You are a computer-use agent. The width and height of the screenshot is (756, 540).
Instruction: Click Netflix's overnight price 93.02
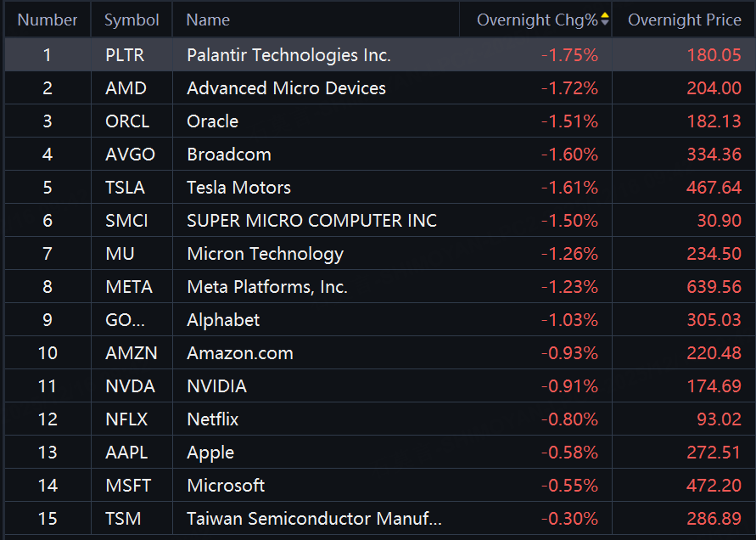(714, 419)
